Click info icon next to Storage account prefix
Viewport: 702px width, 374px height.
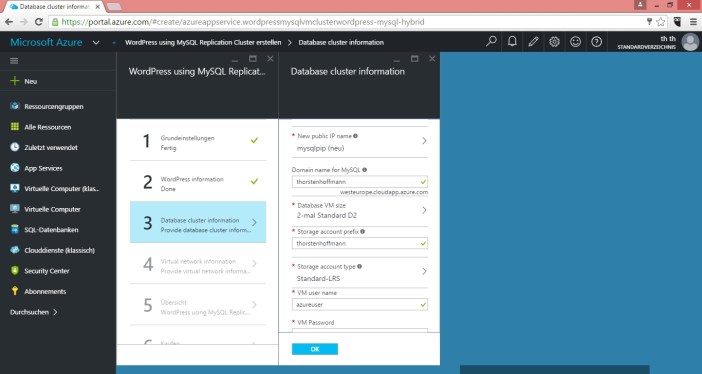363,232
